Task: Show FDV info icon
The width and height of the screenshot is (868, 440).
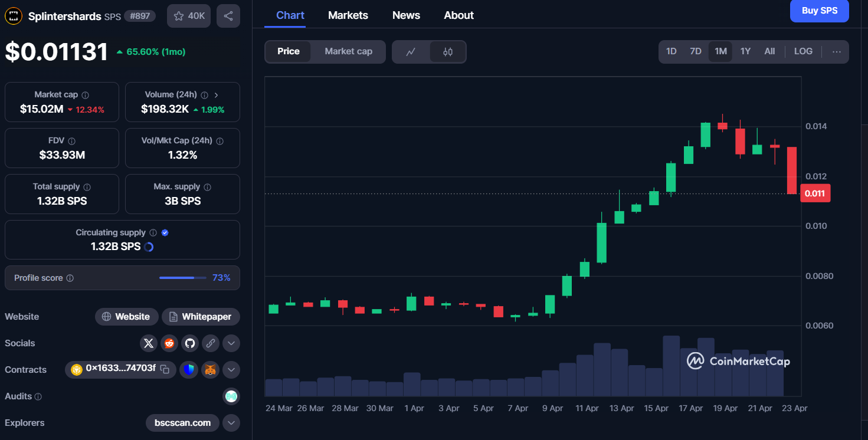Action: pyautogui.click(x=72, y=141)
